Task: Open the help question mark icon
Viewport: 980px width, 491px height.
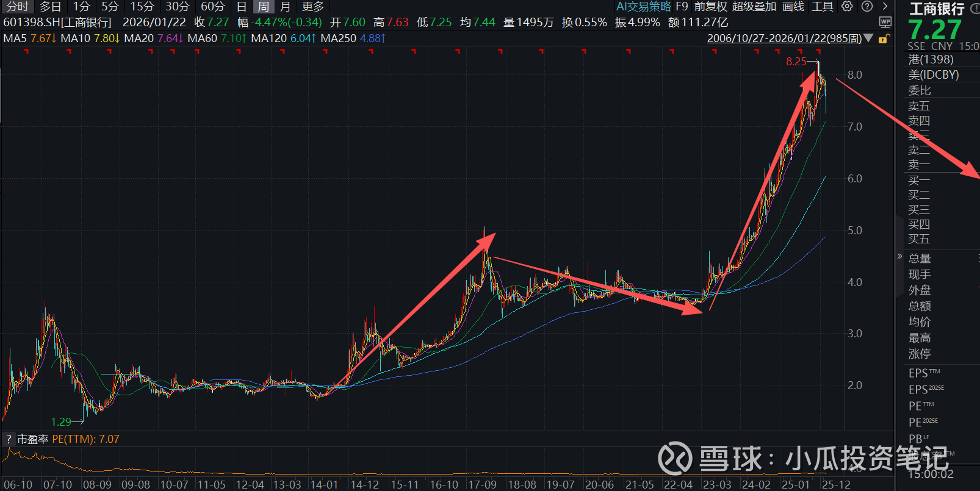Action: point(867,7)
